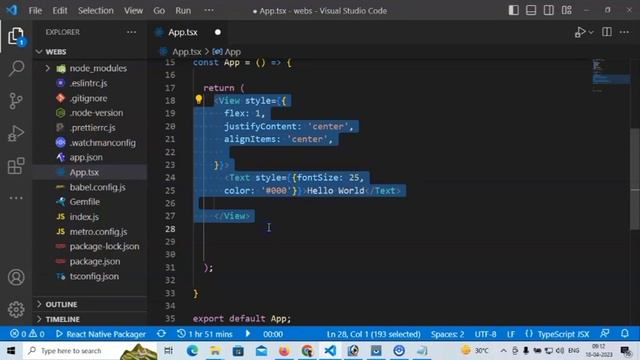Open the Manage gear settings
Viewport: 640px width, 360px height.
point(16,309)
